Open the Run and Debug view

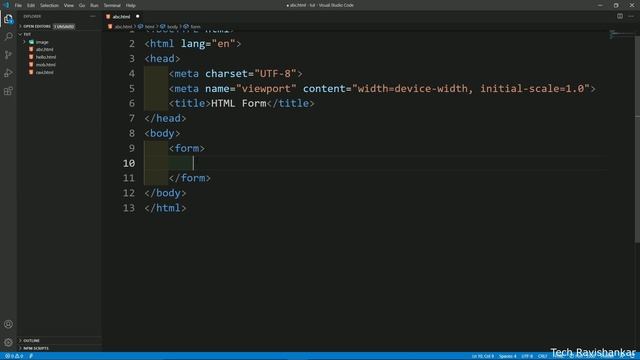[x=8, y=73]
